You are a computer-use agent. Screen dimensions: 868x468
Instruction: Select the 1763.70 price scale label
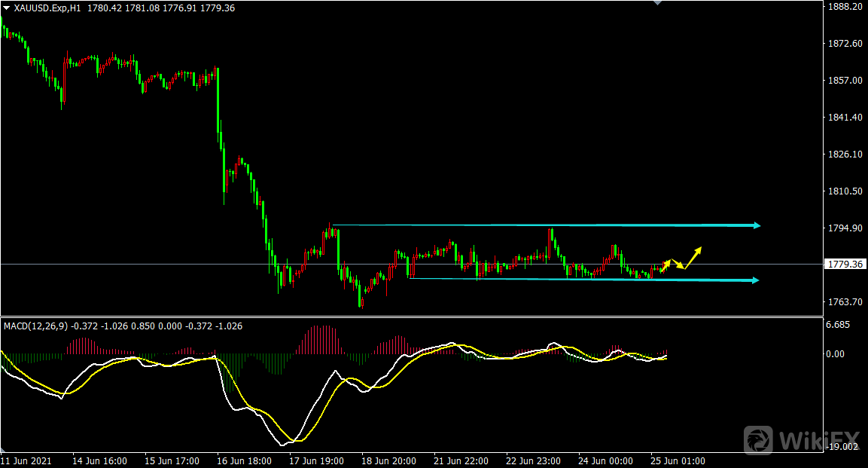pos(843,302)
